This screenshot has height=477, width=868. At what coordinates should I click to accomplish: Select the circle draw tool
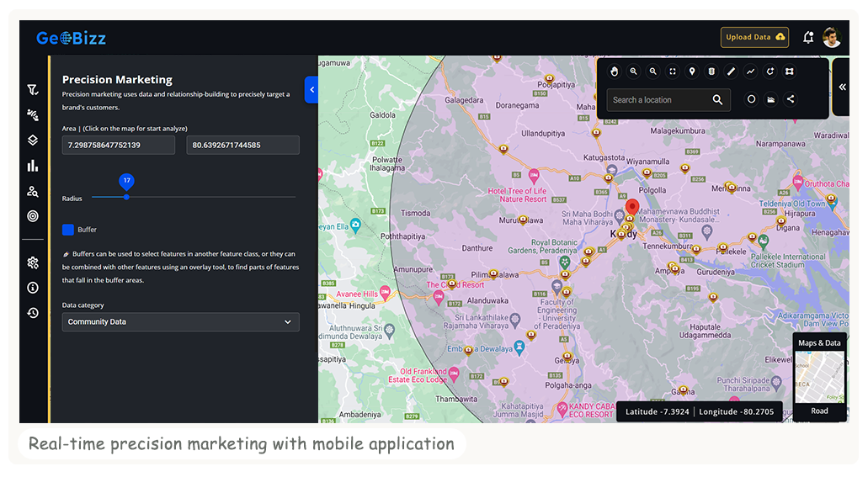[x=751, y=99]
